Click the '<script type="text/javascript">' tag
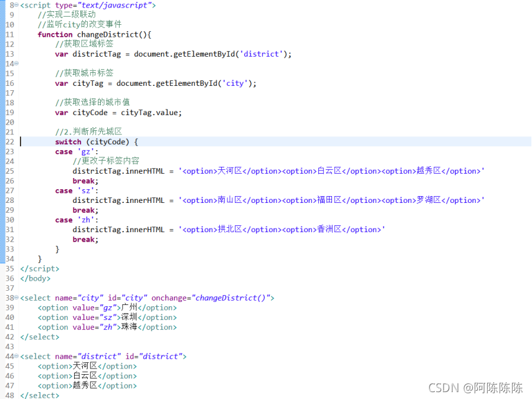532x399 pixels. coord(88,6)
